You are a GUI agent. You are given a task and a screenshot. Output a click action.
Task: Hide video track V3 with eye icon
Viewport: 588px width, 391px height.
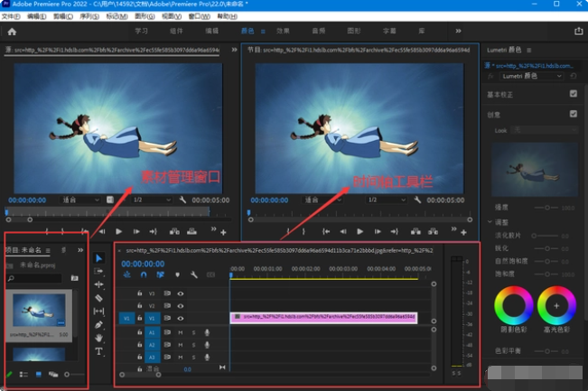point(181,293)
